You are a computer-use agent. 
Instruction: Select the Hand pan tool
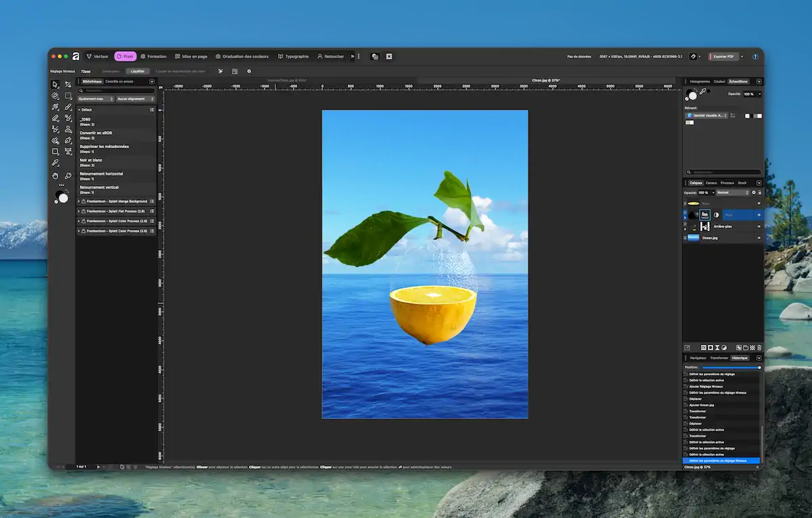(x=55, y=175)
